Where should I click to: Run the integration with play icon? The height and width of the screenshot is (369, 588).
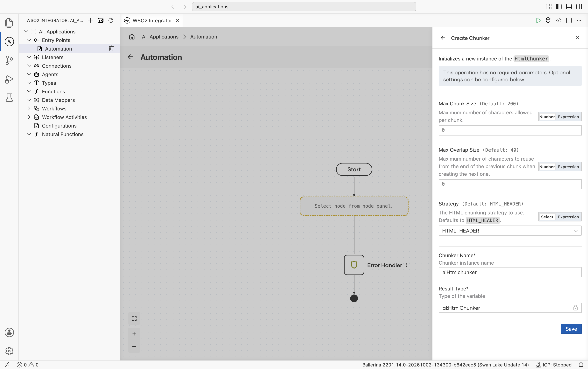[x=538, y=20]
